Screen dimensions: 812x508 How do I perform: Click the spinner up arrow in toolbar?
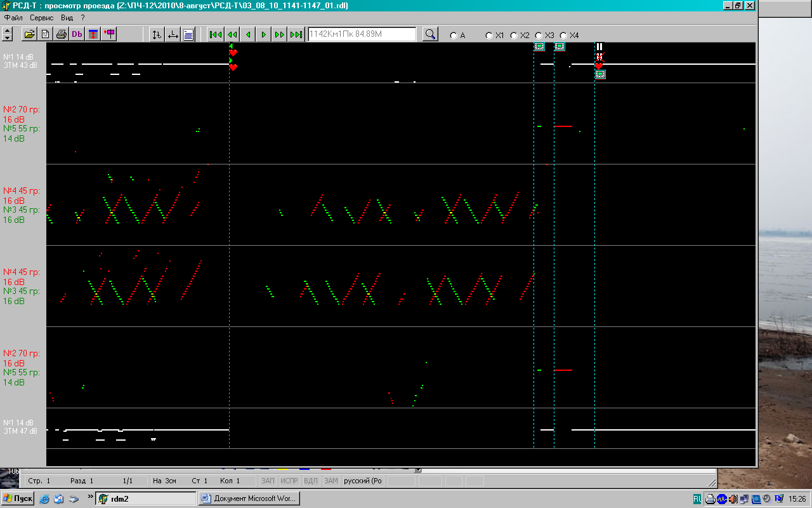click(8, 31)
